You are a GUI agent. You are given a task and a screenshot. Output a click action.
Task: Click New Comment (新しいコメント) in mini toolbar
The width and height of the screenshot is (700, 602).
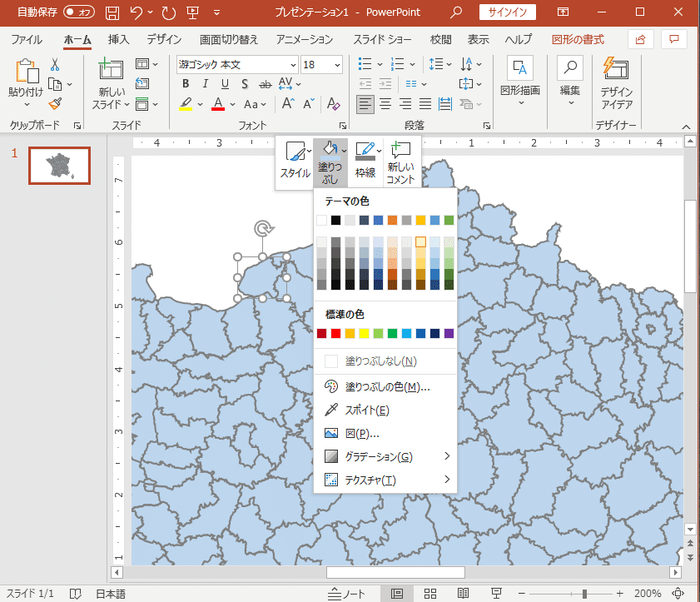400,162
